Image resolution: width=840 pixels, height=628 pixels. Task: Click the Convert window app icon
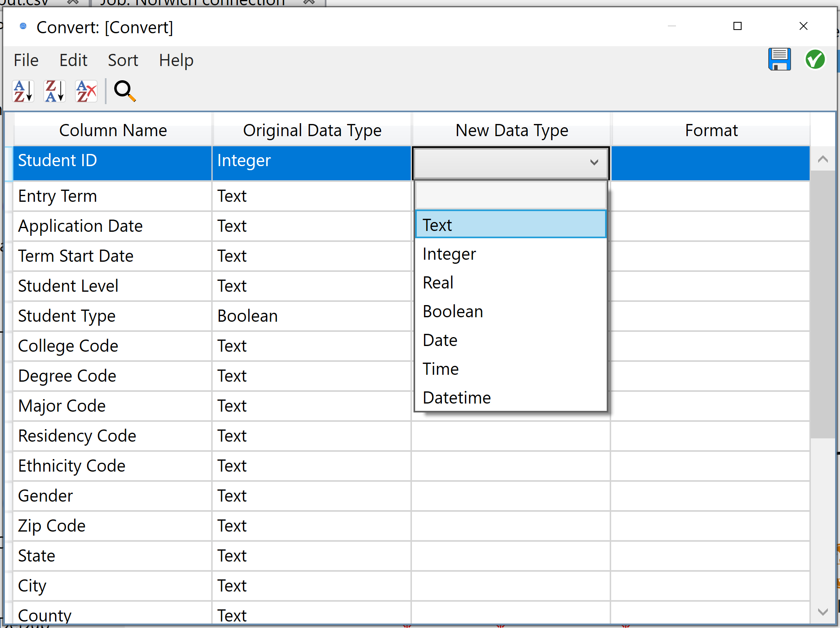tap(23, 26)
